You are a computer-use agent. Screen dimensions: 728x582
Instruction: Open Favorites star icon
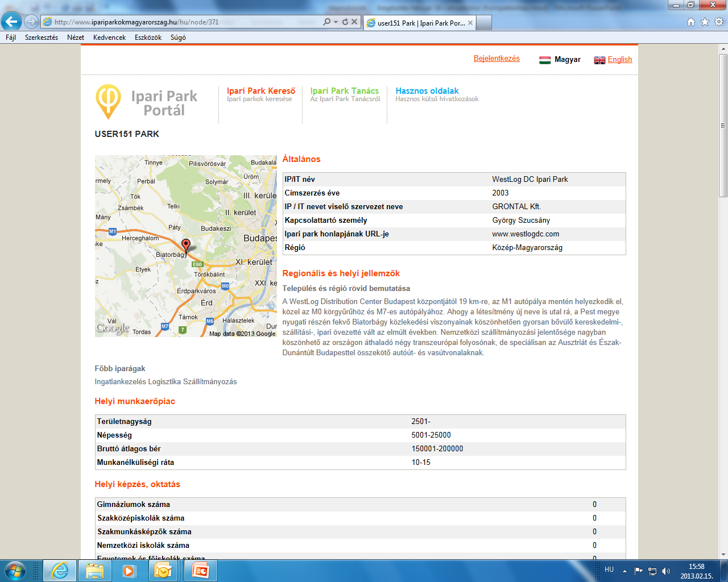pyautogui.click(x=705, y=22)
